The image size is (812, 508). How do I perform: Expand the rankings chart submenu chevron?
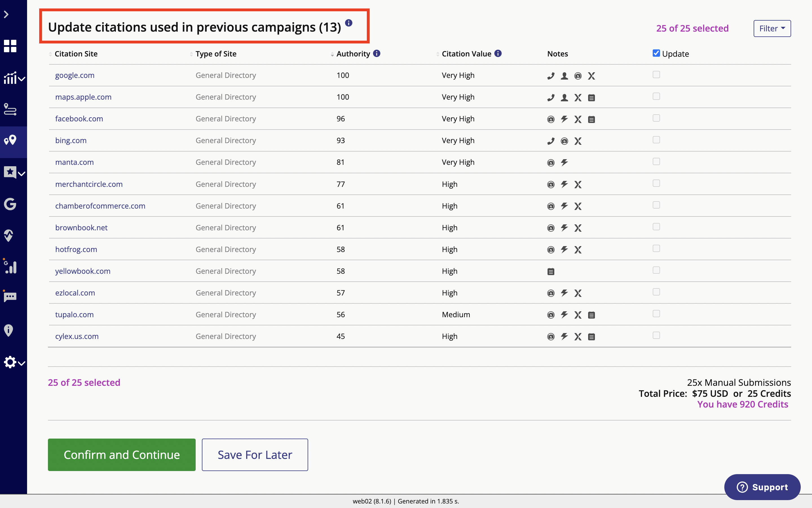pyautogui.click(x=22, y=79)
